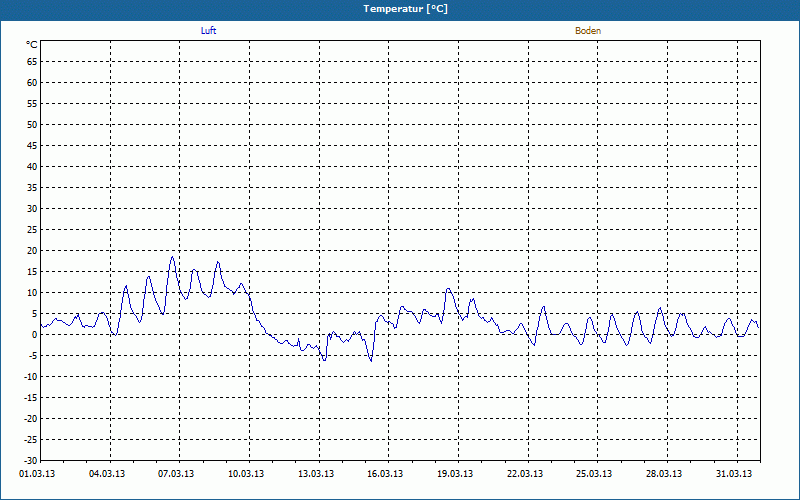Click the Temperatur [°C] title

406,9
